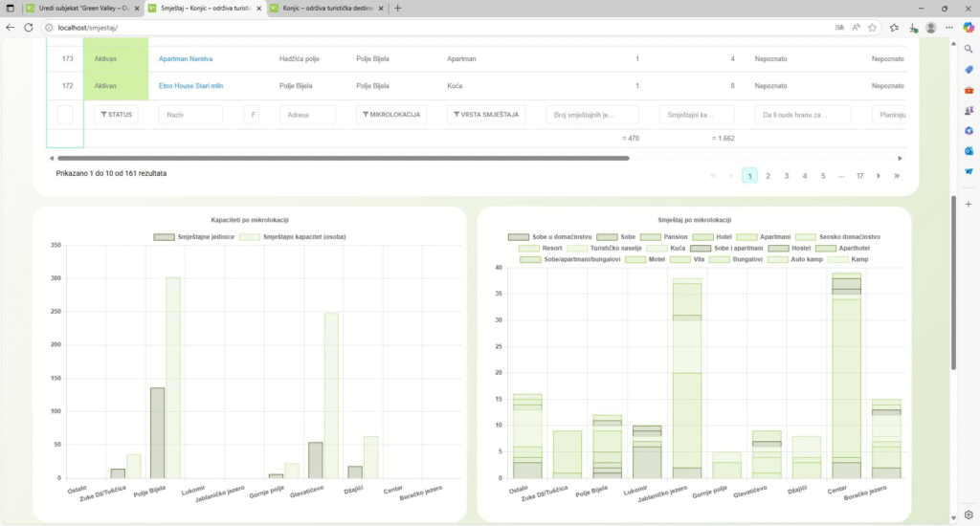
Task: Open the STATUS filter dropdown
Action: coord(116,115)
